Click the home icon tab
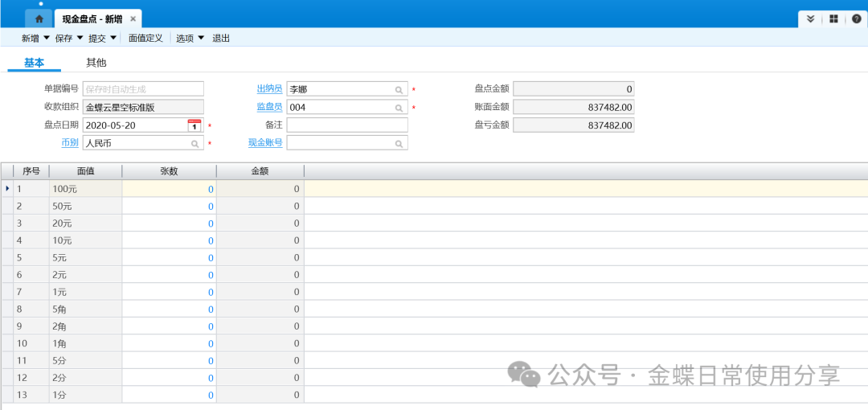 pyautogui.click(x=39, y=18)
